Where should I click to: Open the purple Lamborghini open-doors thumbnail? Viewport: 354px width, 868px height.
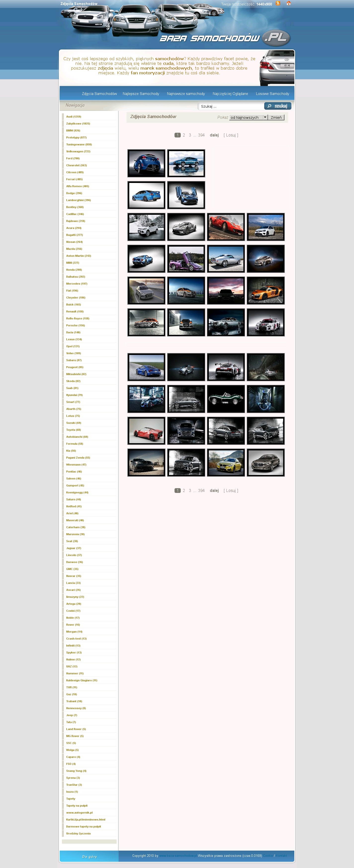point(186,259)
